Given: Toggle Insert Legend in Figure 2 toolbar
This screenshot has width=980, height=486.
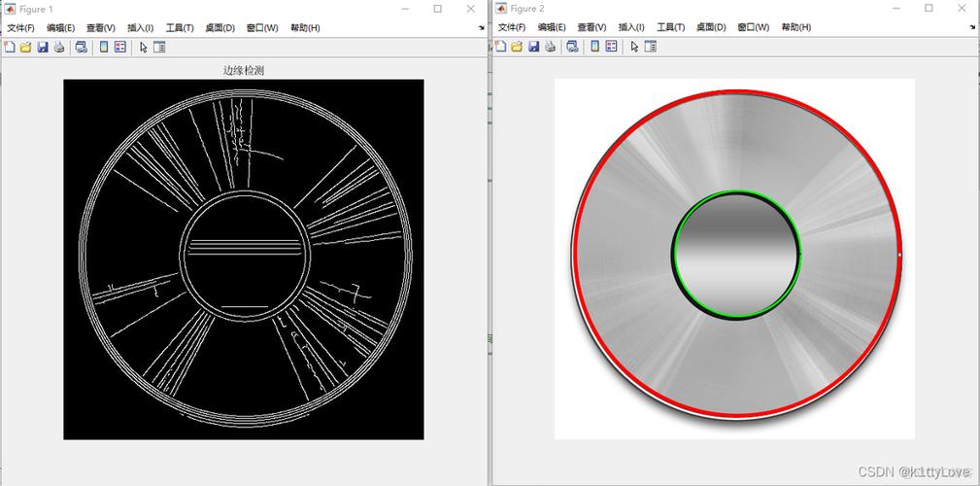Looking at the screenshot, I should pos(611,47).
